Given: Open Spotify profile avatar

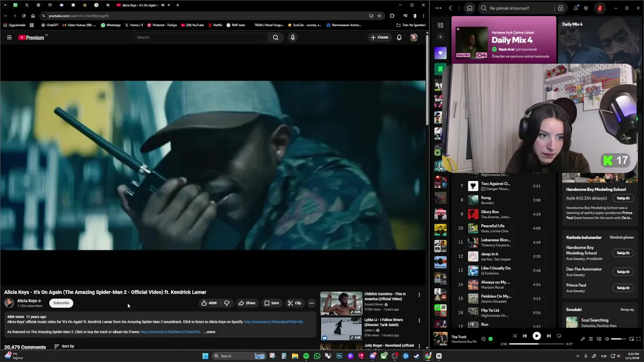Looking at the screenshot, I should click(600, 8).
